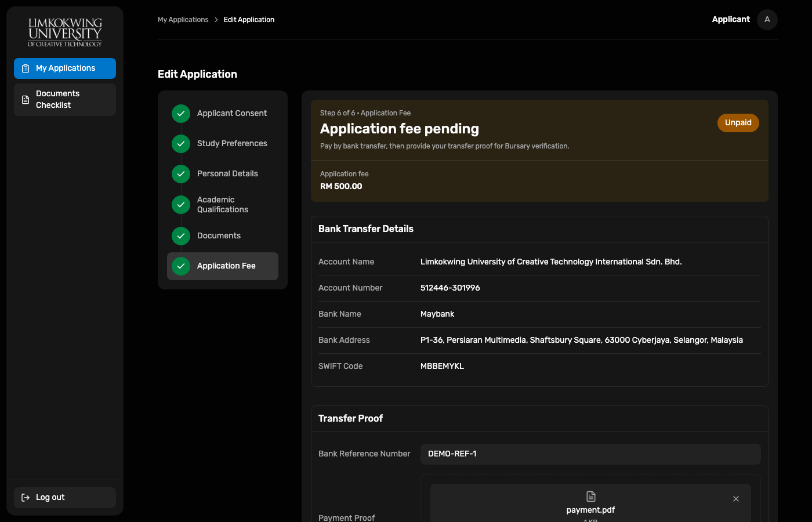The image size is (812, 522).
Task: Remove the payment.pdf file with the X
Action: [x=736, y=499]
